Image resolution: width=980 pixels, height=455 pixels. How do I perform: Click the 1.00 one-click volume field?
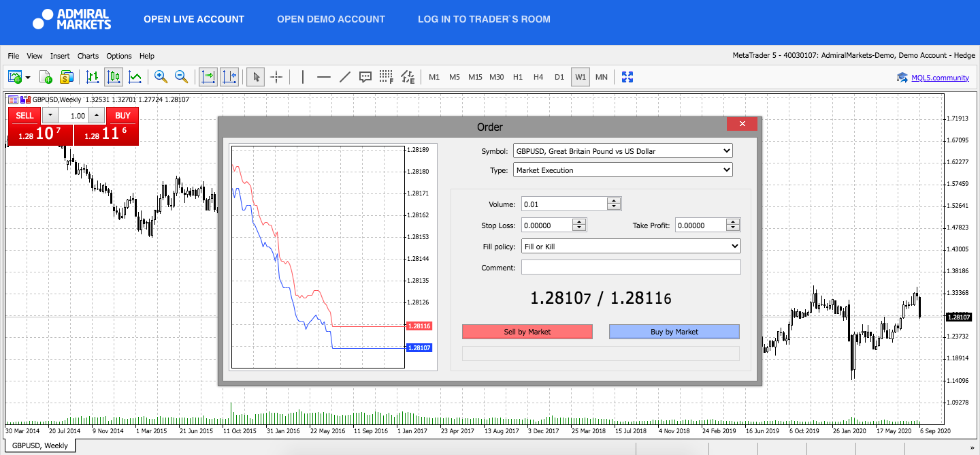click(x=75, y=116)
